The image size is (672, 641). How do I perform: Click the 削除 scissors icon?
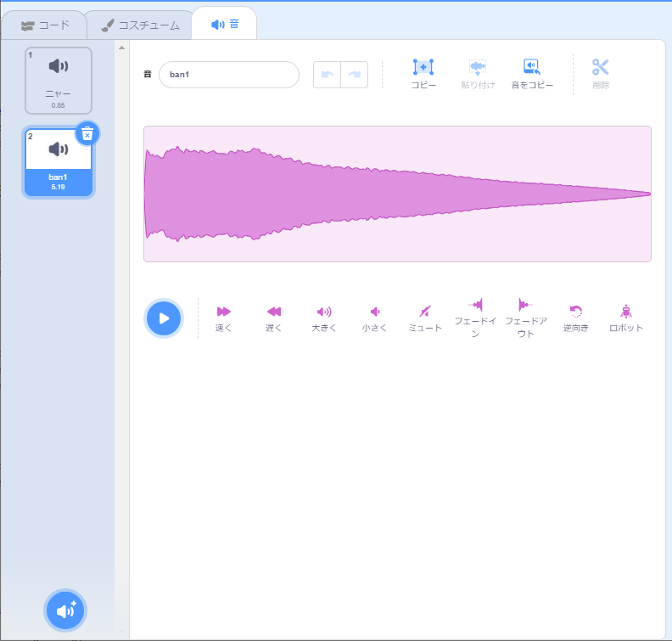click(601, 74)
